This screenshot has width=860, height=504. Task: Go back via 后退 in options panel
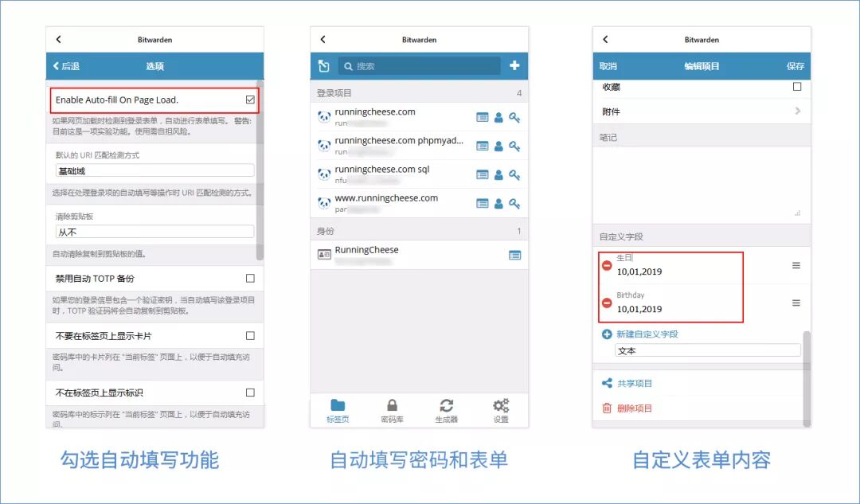66,66
